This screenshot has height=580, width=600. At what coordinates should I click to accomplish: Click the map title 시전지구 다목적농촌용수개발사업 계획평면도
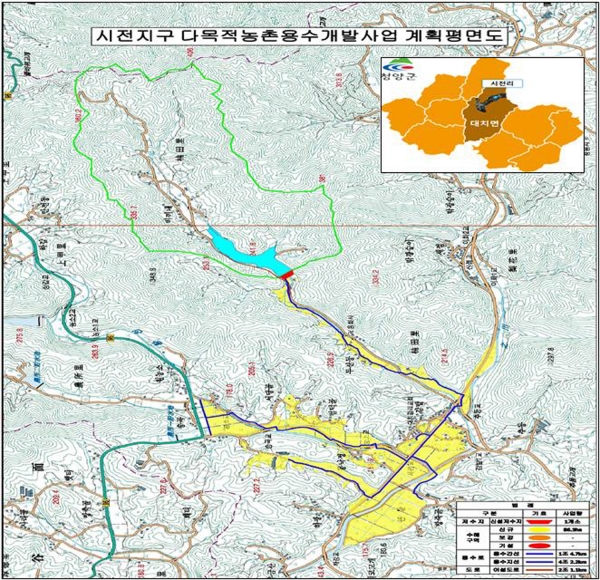coord(300,36)
